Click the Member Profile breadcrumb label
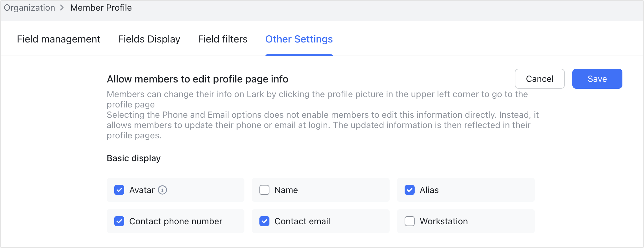This screenshot has height=248, width=644. [x=101, y=7]
